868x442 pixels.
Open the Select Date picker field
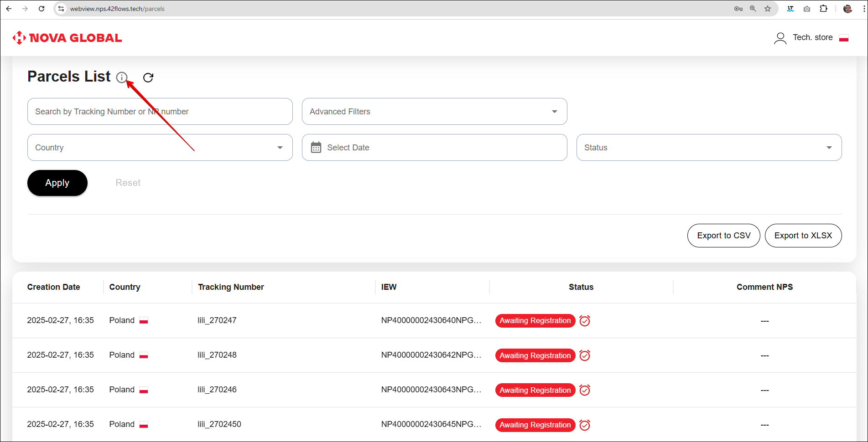[x=434, y=148]
